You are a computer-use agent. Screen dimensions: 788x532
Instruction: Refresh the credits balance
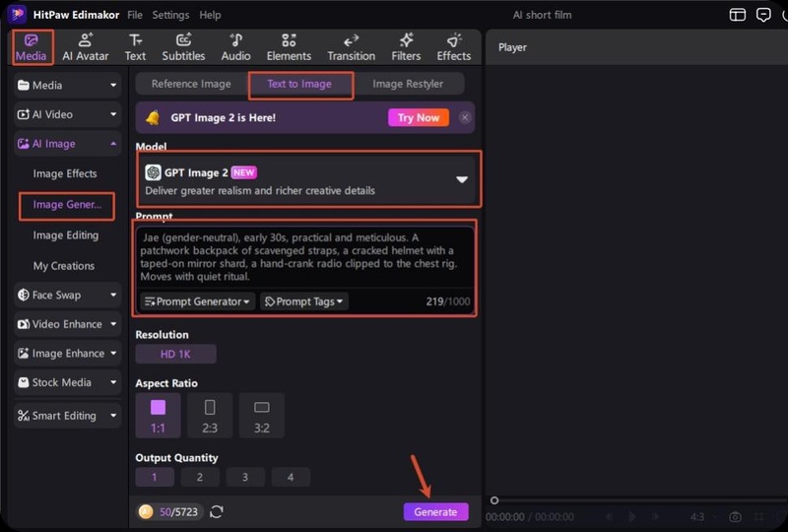(x=217, y=512)
